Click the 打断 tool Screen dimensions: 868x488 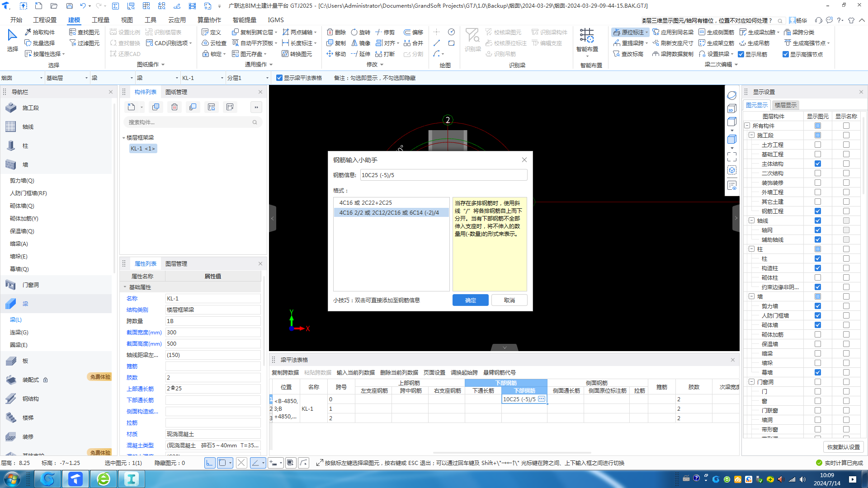coord(385,54)
